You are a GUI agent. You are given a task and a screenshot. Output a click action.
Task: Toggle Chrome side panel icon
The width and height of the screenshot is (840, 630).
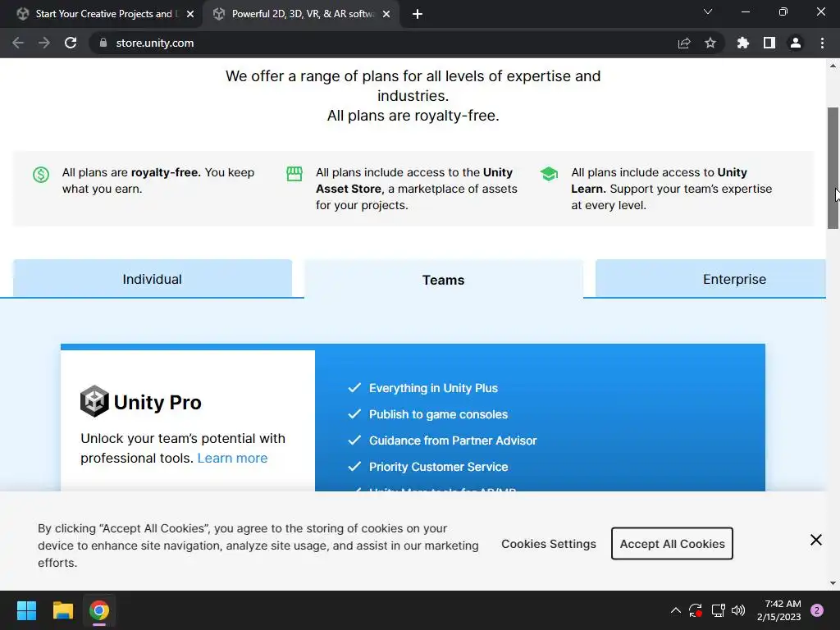769,43
